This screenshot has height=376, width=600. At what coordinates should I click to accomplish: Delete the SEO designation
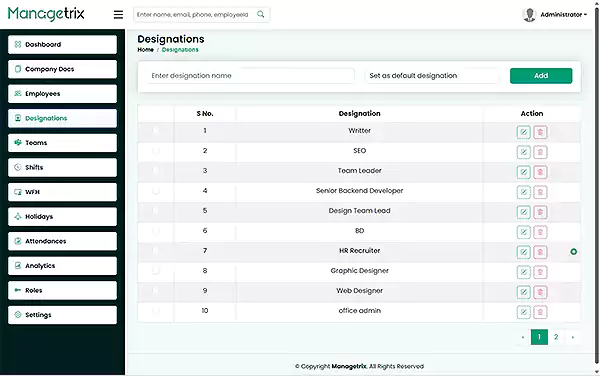540,152
